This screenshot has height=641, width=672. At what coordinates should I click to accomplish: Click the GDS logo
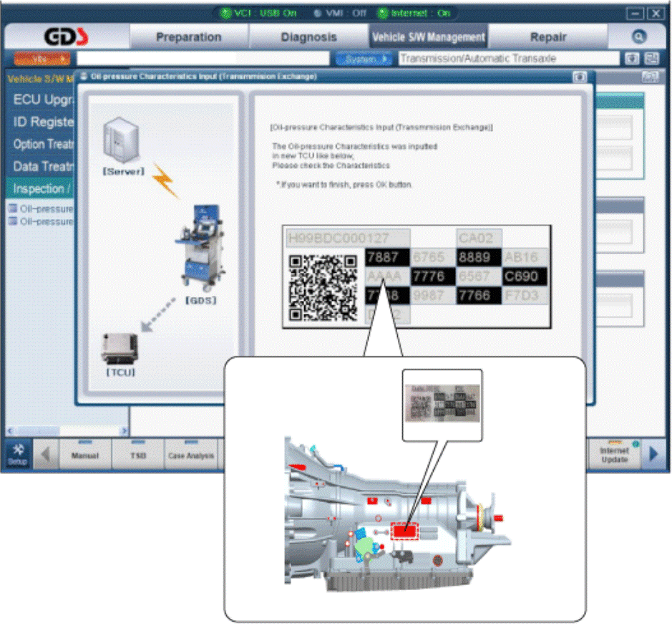pos(67,37)
